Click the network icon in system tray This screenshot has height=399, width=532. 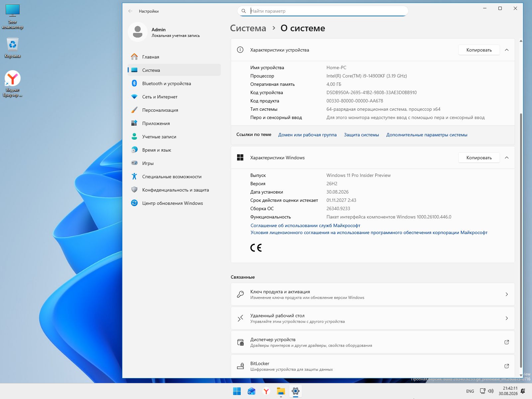[x=482, y=391]
